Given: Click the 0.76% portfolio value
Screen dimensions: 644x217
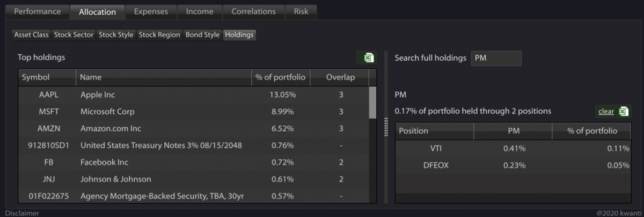Looking at the screenshot, I should pyautogui.click(x=282, y=145).
